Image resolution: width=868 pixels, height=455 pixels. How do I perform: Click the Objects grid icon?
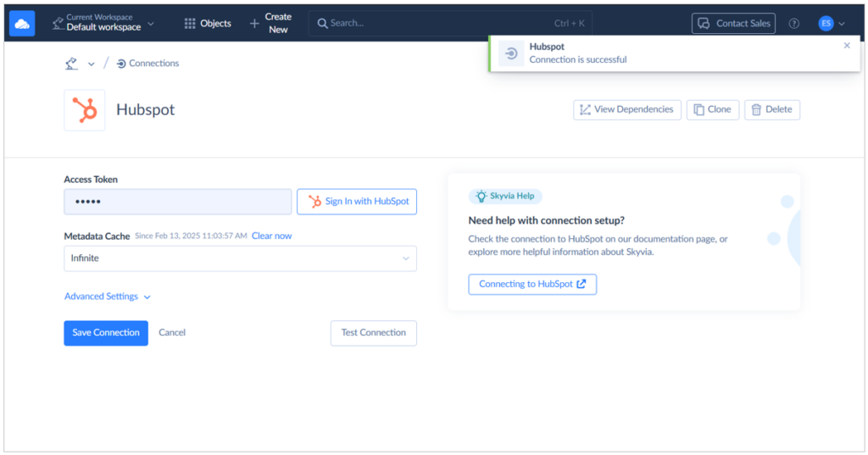pos(190,23)
